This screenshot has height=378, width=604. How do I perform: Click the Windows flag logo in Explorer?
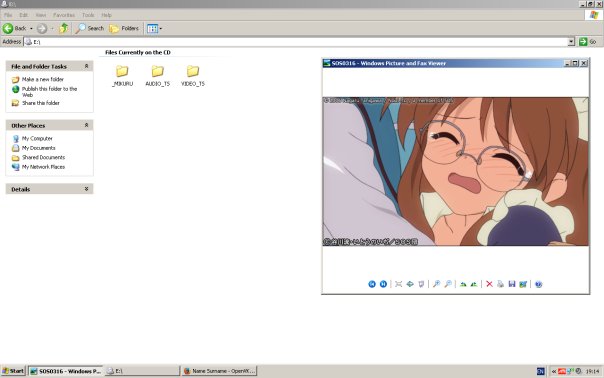pos(594,15)
